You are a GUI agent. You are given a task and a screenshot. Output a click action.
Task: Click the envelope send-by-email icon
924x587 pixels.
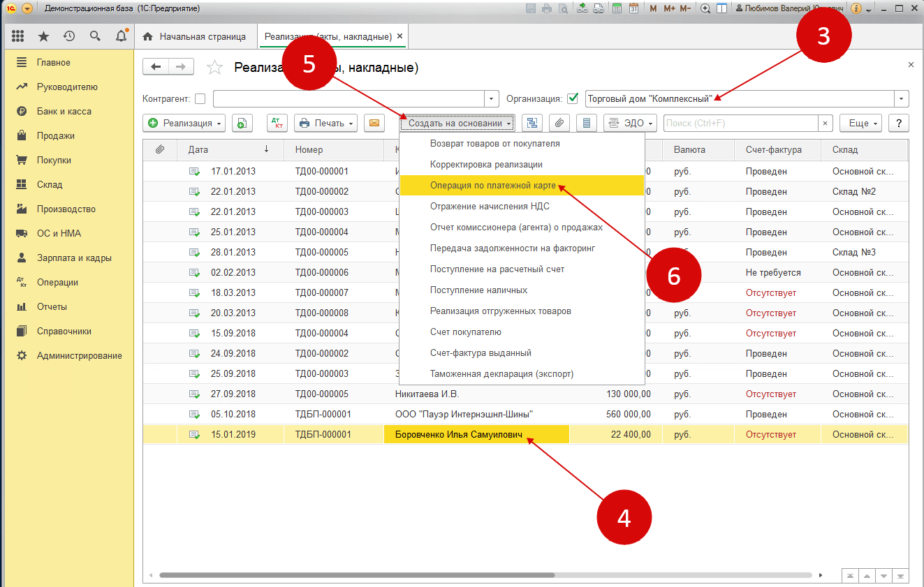click(374, 123)
